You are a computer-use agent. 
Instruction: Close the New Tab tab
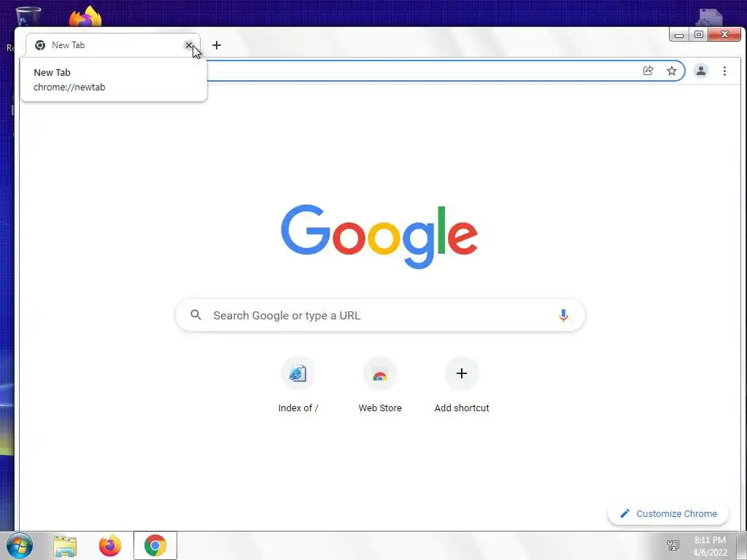(x=189, y=45)
